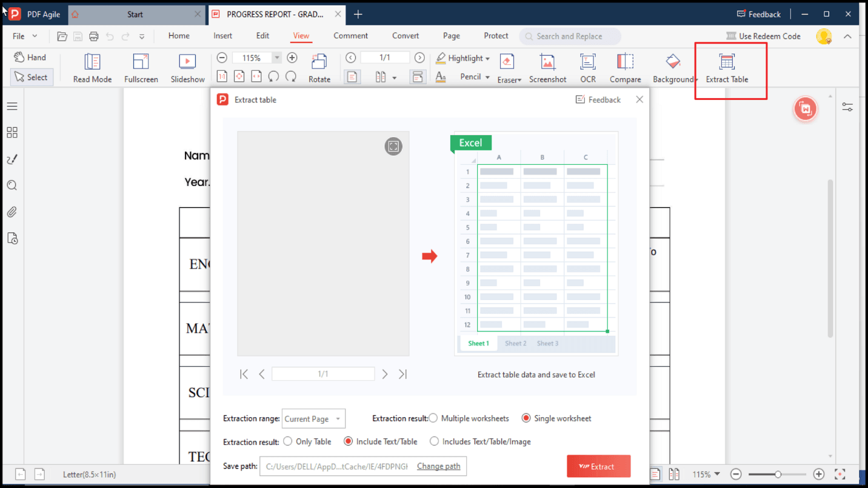Activate the Select cursor tool
The height and width of the screenshot is (488, 868).
click(32, 77)
